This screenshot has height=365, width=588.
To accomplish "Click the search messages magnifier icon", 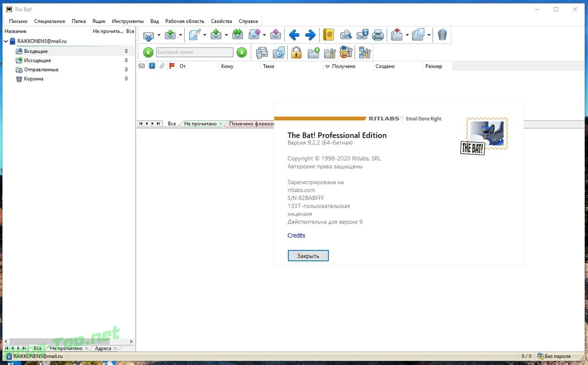I will pos(346,35).
